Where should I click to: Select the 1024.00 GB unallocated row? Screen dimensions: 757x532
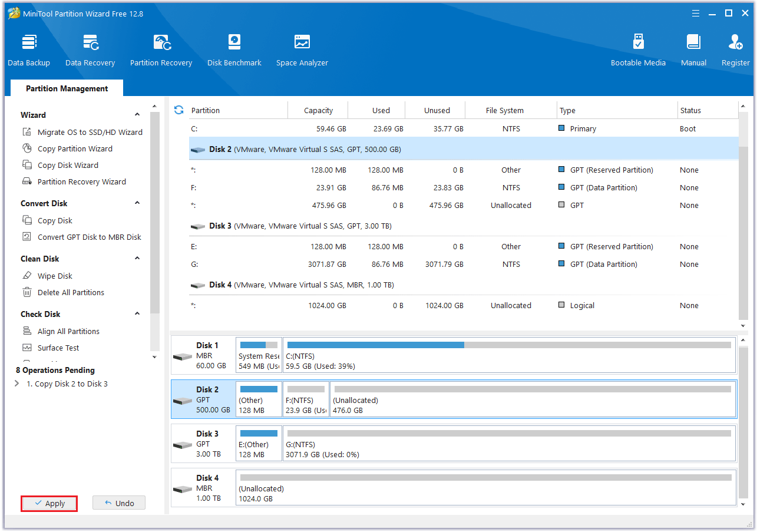(464, 306)
